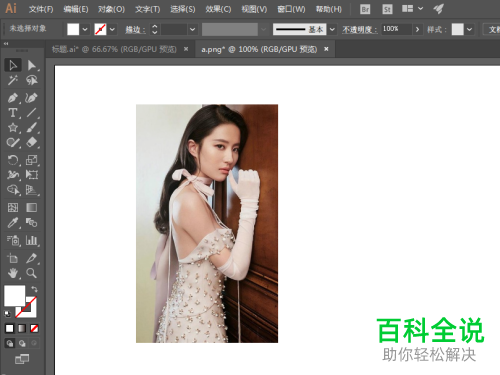Select the Scale tool
The width and height of the screenshot is (500, 375).
[x=32, y=160]
